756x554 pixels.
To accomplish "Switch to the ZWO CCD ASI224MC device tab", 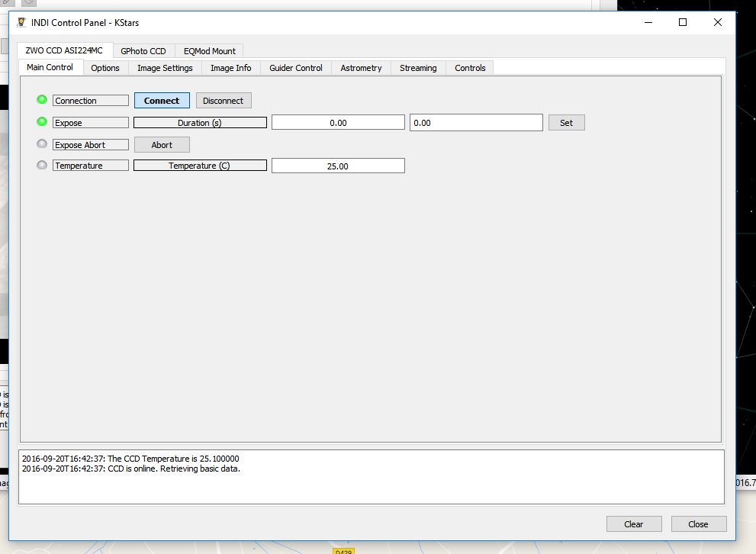I will [x=64, y=50].
